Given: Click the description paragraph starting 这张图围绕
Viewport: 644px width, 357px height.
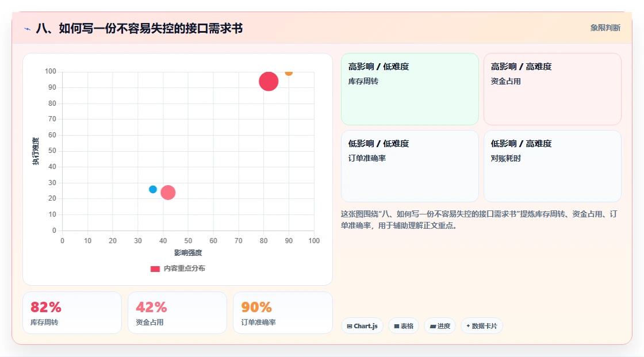Looking at the screenshot, I should pyautogui.click(x=479, y=220).
